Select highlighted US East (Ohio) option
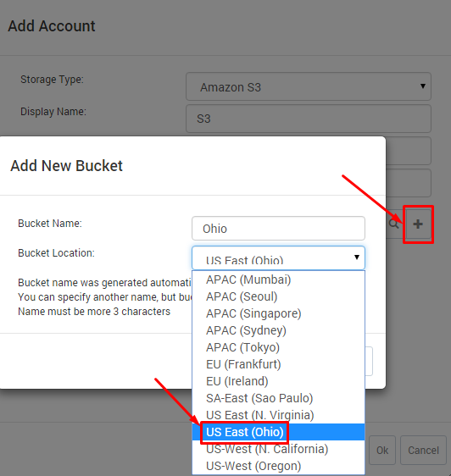 tap(278, 432)
